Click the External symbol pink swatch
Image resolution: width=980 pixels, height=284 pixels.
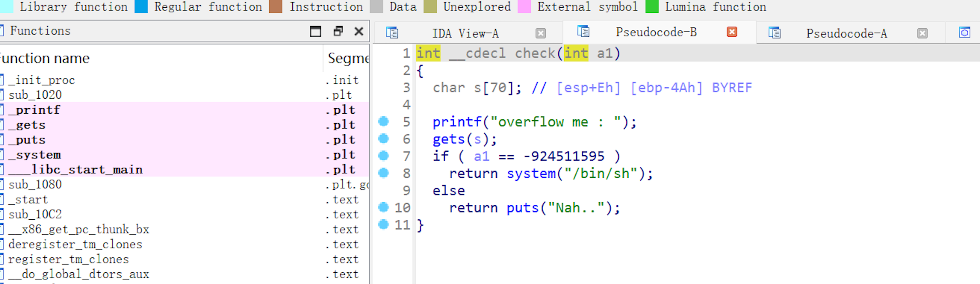524,7
